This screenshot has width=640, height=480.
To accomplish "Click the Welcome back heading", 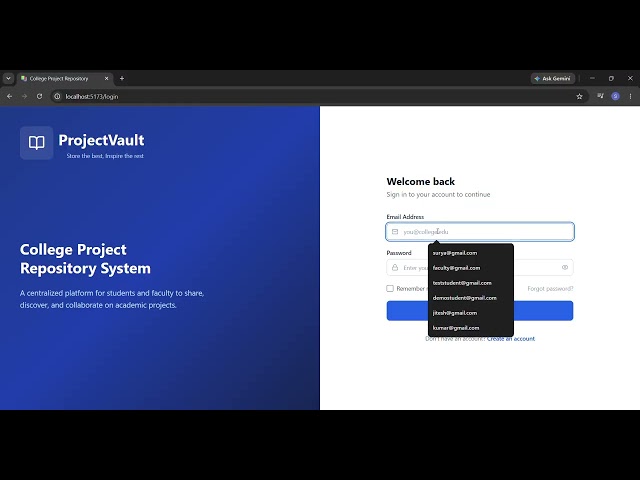I will [420, 182].
